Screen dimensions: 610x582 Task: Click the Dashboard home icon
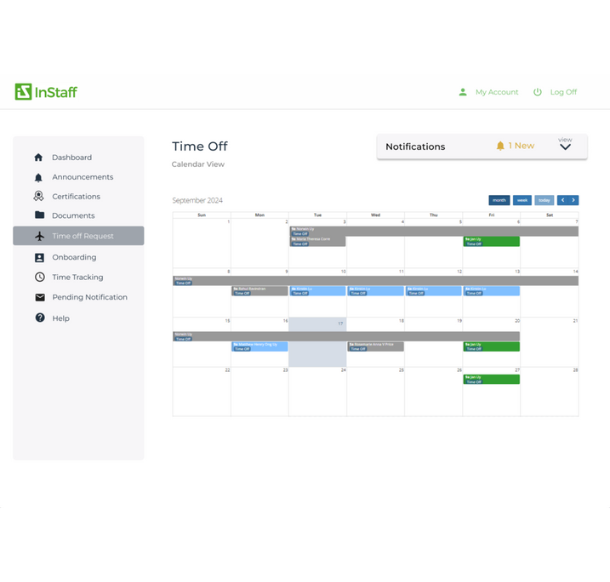click(x=39, y=157)
